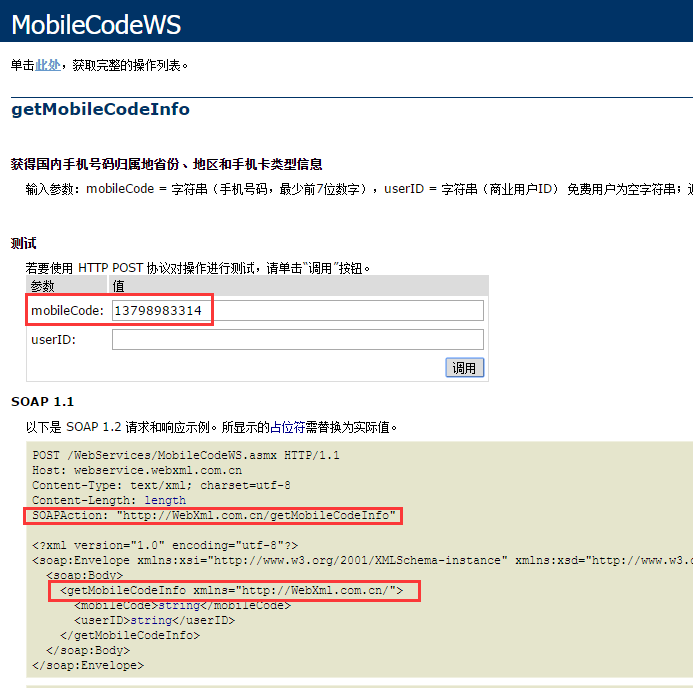This screenshot has width=693, height=688.
Task: Click the "mobileCode:" parameter label
Action: click(x=67, y=311)
